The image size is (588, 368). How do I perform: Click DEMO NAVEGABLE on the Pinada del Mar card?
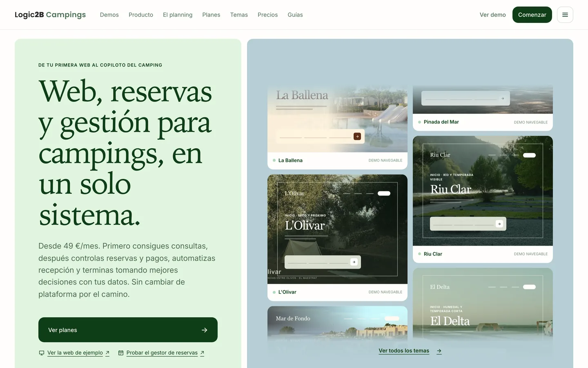pos(531,122)
